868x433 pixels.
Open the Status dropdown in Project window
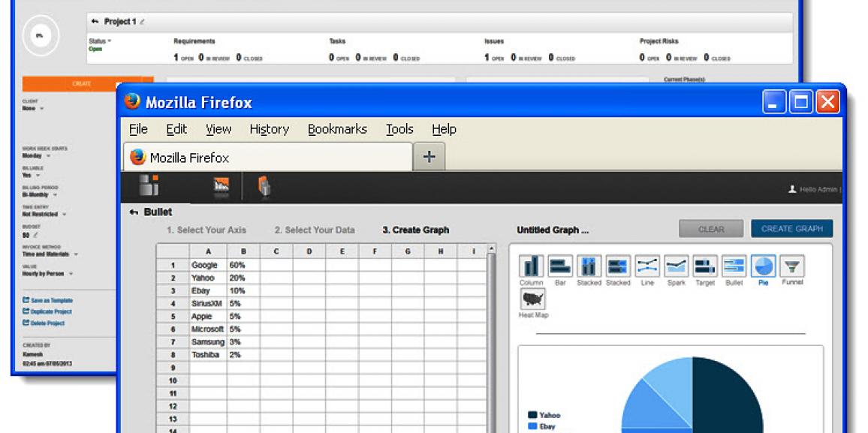pyautogui.click(x=100, y=41)
